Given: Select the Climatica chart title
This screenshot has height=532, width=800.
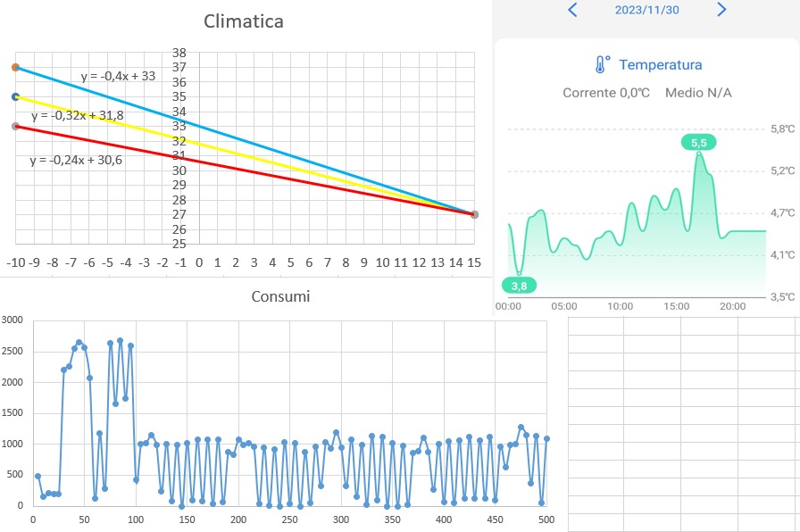Looking at the screenshot, I should coord(244,21).
